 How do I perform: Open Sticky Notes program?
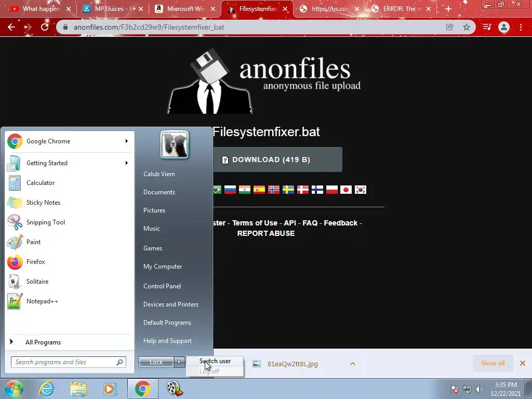pyautogui.click(x=70, y=203)
